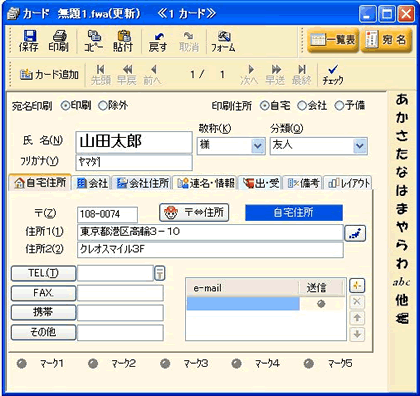Toggle マーク4 marker

point(237,363)
